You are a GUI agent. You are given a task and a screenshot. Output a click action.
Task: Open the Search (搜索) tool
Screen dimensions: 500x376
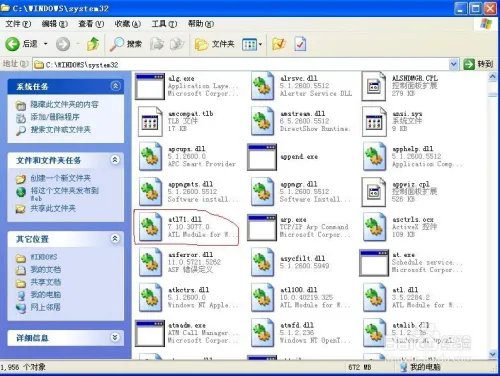(126, 44)
